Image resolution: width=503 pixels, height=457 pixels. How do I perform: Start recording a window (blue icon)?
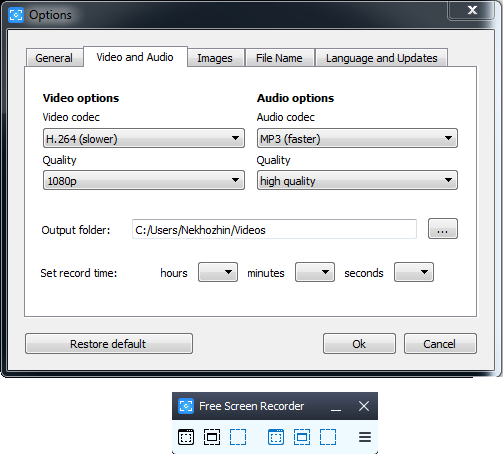[276, 437]
